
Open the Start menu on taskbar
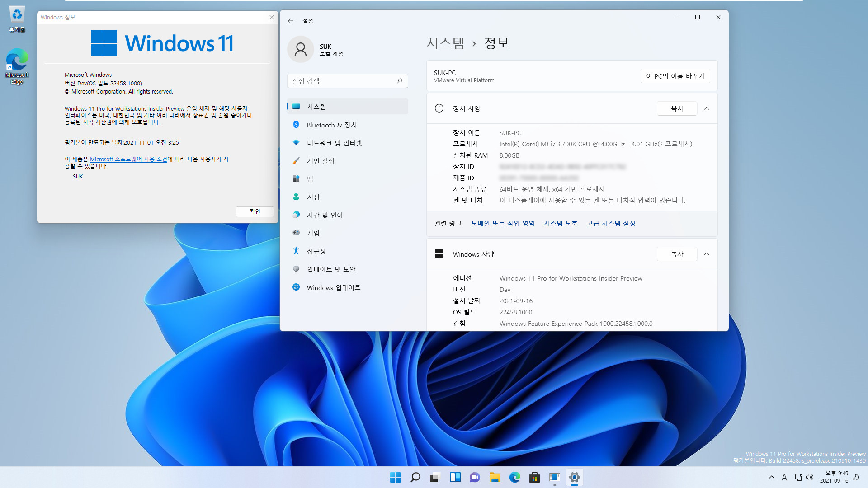pos(395,477)
